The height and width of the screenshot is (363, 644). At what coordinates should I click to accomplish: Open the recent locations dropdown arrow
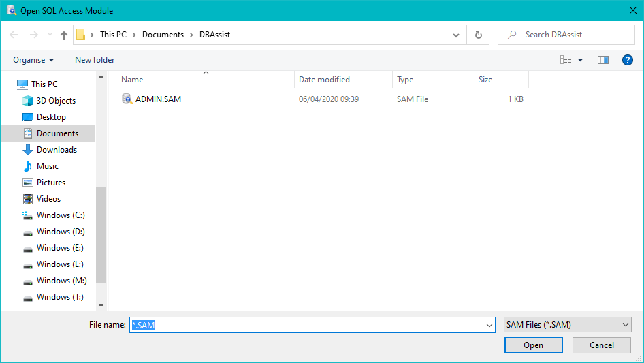[x=50, y=35]
